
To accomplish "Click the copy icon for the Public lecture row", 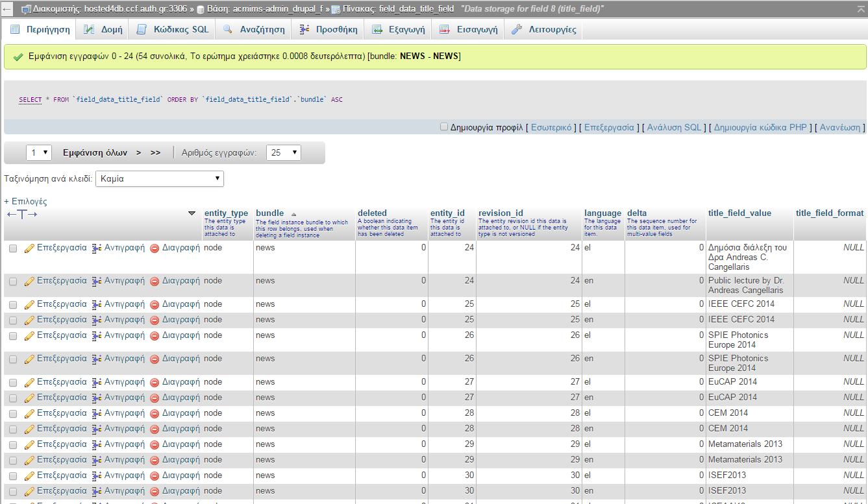I will [97, 282].
